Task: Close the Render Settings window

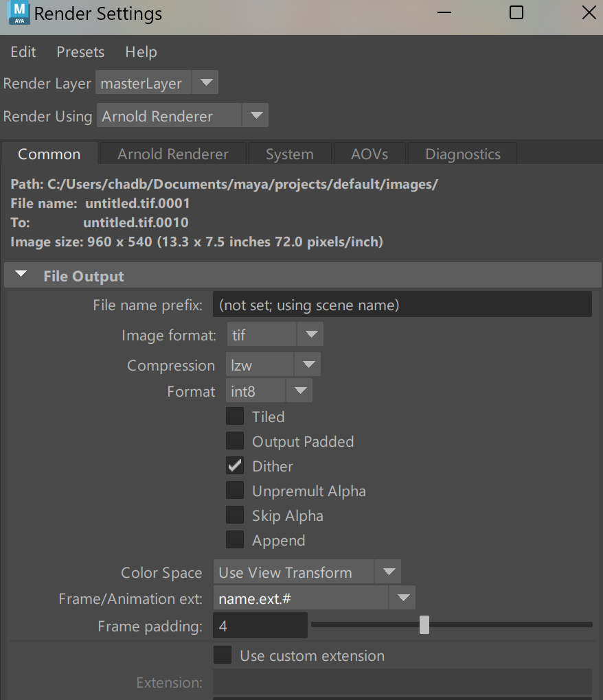Action: click(589, 13)
